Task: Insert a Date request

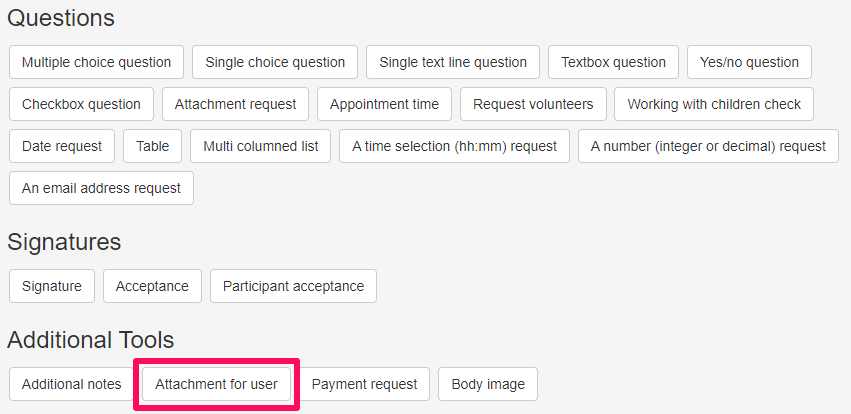Action: (x=62, y=146)
